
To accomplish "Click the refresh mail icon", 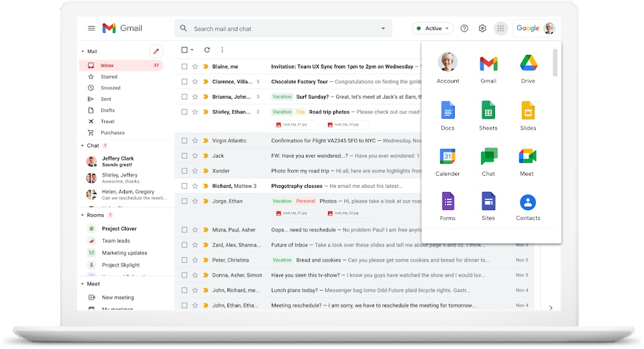I will [x=207, y=50].
